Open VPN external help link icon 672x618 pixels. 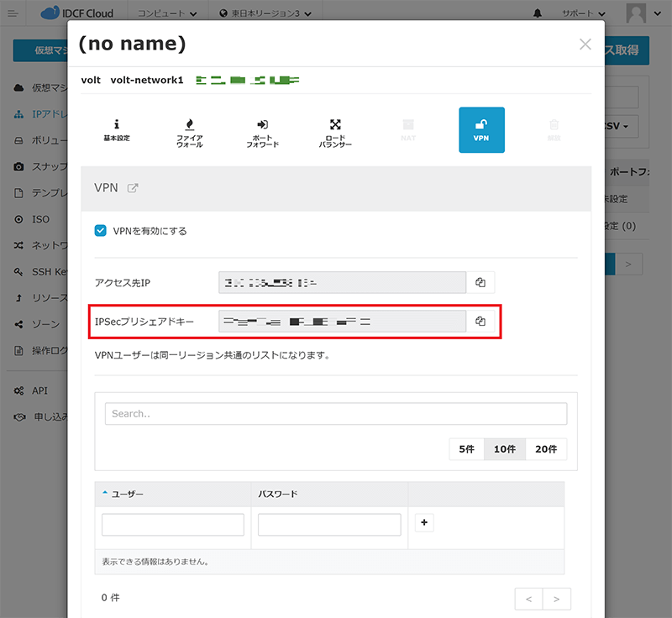click(133, 188)
